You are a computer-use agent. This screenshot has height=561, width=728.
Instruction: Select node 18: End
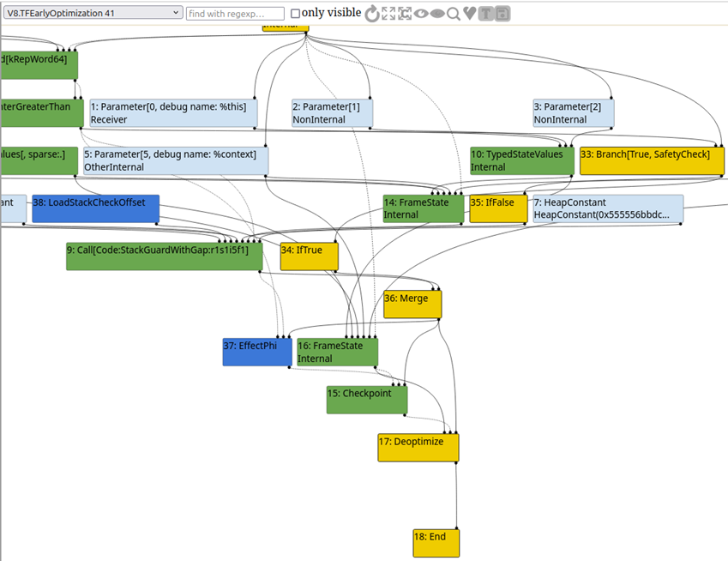[x=436, y=543]
